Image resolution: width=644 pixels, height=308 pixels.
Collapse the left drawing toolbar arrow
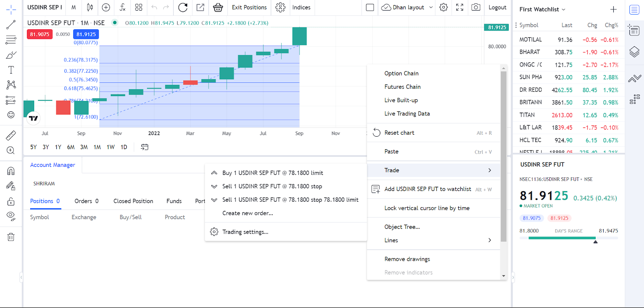point(21,277)
